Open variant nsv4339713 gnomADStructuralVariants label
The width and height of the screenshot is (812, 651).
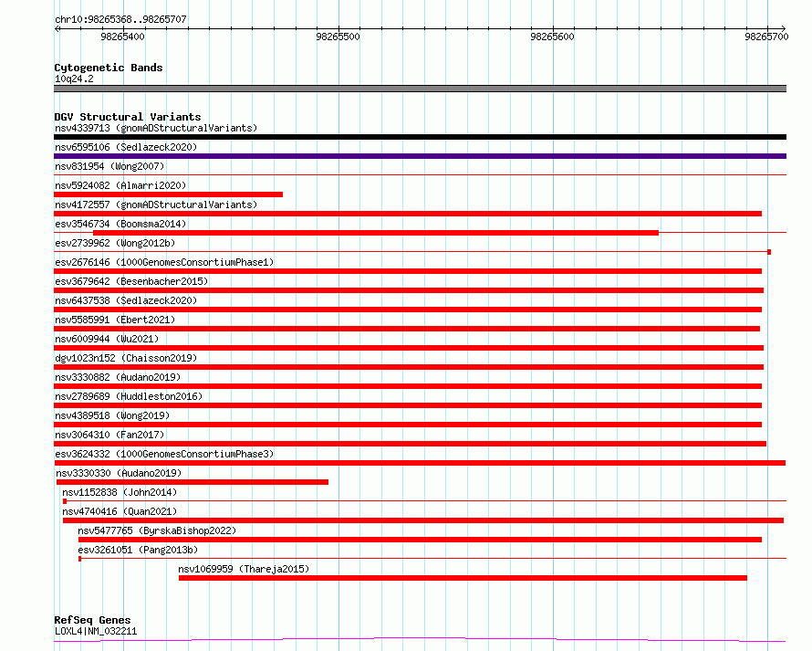tap(156, 128)
